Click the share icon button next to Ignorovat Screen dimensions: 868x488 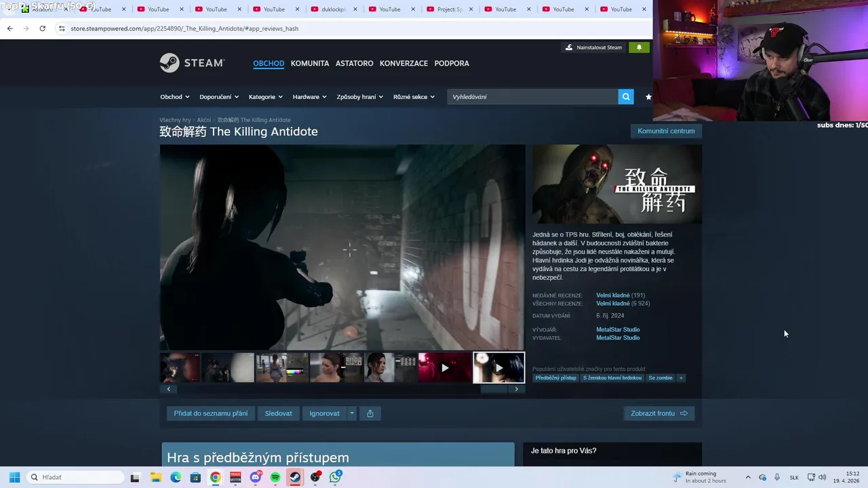coord(370,413)
